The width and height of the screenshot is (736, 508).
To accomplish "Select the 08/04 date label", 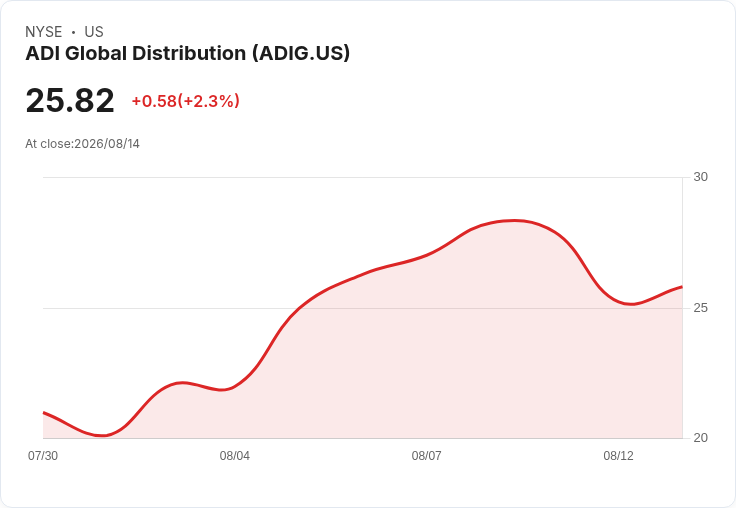I will [x=235, y=456].
